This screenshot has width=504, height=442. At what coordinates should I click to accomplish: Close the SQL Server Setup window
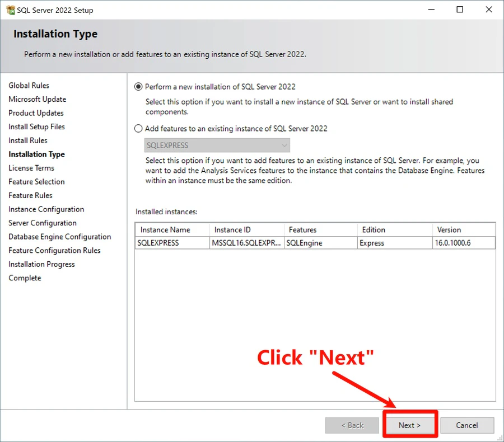click(x=489, y=10)
